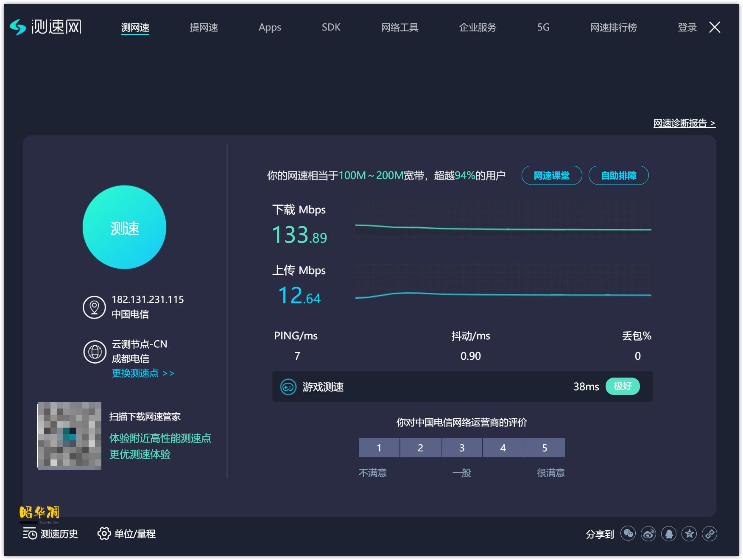Switch to the 提网速 tab
Screen dimensions: 743x560
click(x=204, y=27)
